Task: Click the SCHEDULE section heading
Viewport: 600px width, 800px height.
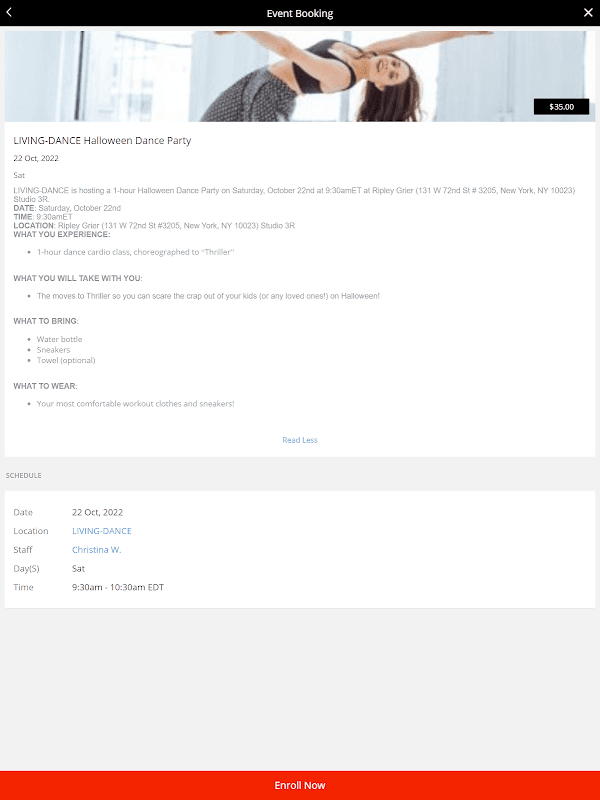Action: (23, 475)
